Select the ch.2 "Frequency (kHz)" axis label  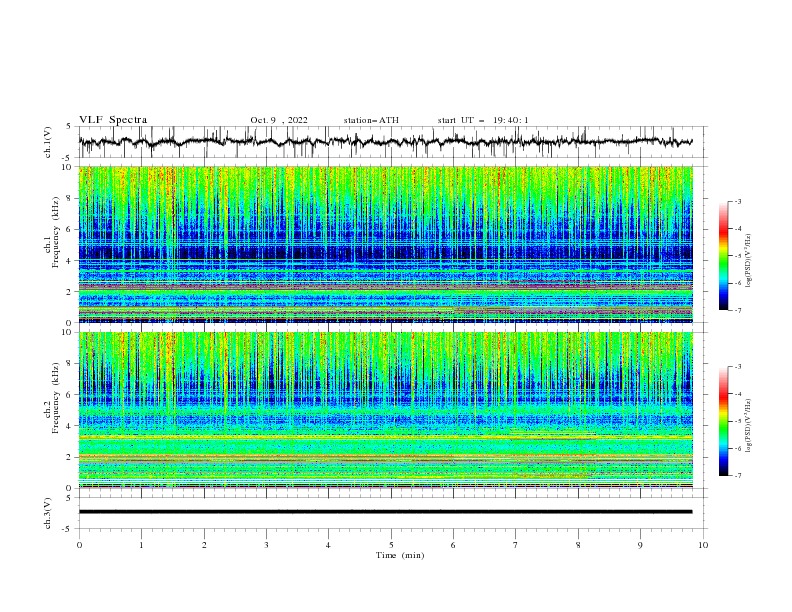pos(56,398)
